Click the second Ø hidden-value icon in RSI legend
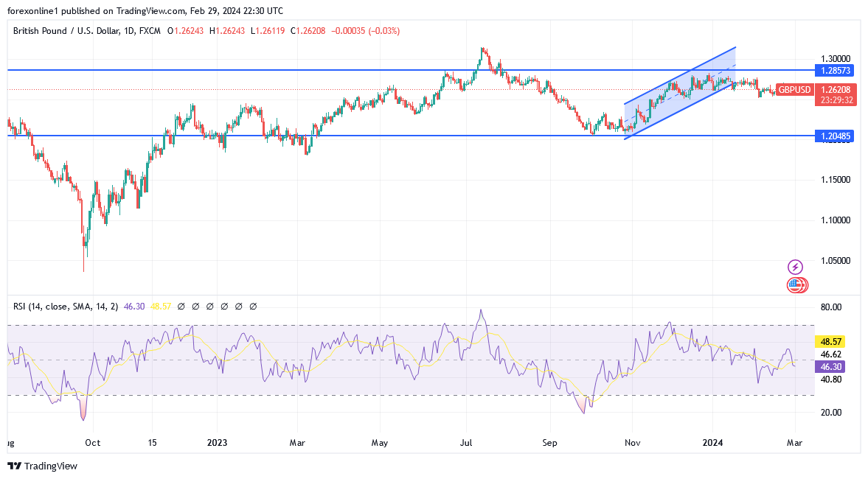 [x=195, y=306]
